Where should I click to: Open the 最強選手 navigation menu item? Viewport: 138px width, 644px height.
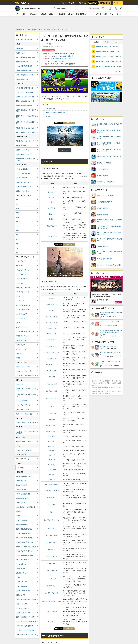click(x=44, y=14)
